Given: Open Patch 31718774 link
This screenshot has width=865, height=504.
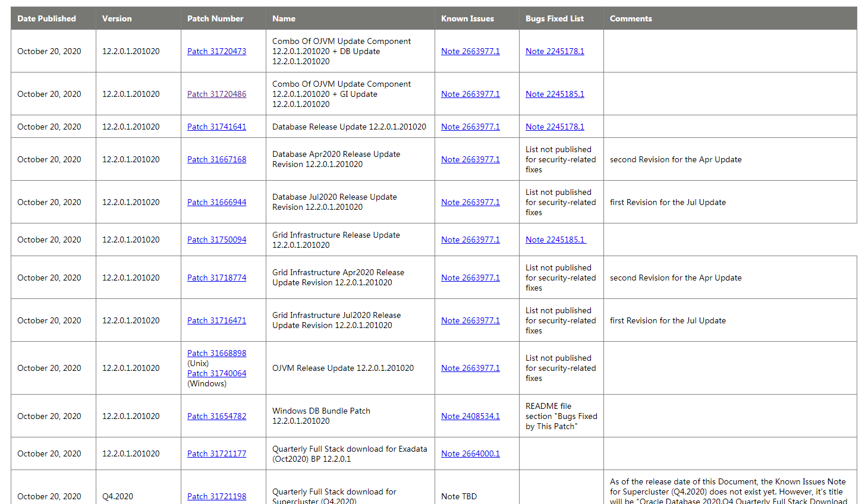Looking at the screenshot, I should click(216, 278).
